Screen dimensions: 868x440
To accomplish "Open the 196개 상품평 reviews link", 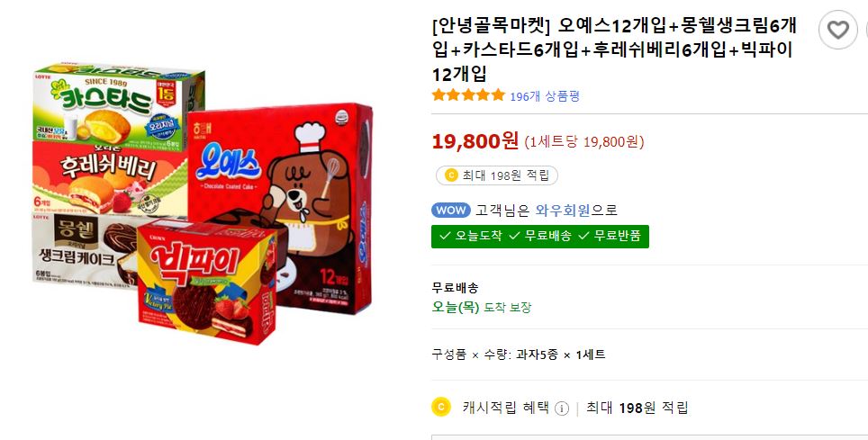I will tap(544, 96).
